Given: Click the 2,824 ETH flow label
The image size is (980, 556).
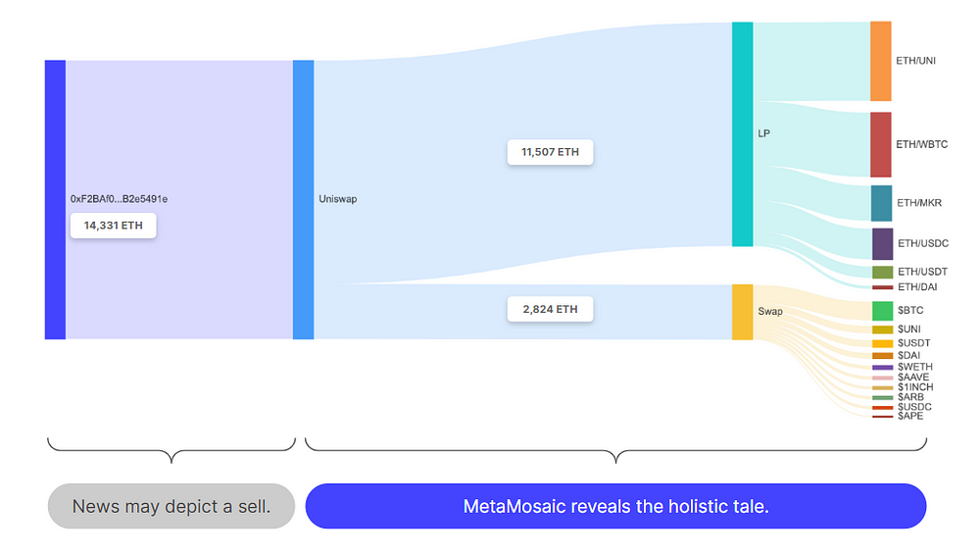Looking at the screenshot, I should (x=550, y=309).
